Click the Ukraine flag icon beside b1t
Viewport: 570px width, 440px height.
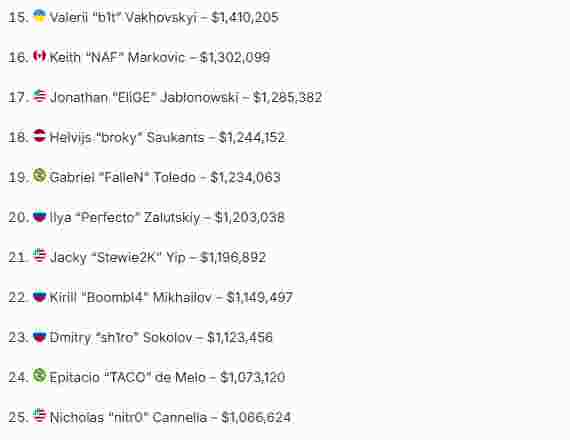point(39,16)
